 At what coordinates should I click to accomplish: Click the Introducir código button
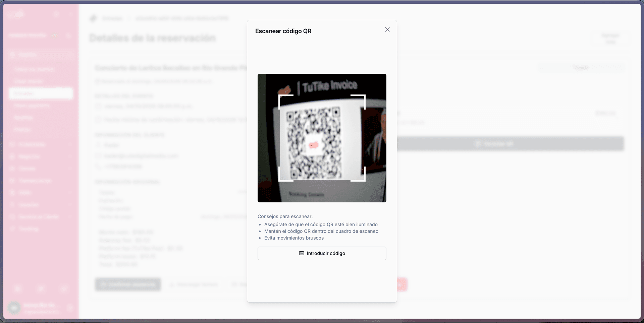(322, 253)
